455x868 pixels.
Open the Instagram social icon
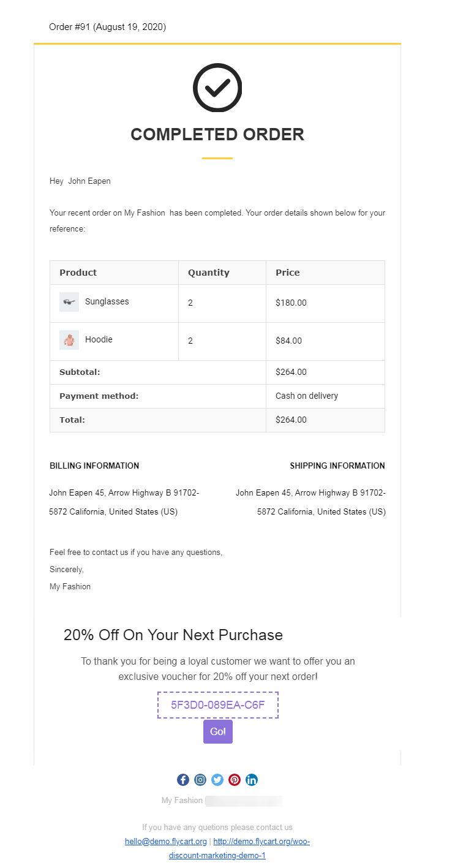(200, 780)
